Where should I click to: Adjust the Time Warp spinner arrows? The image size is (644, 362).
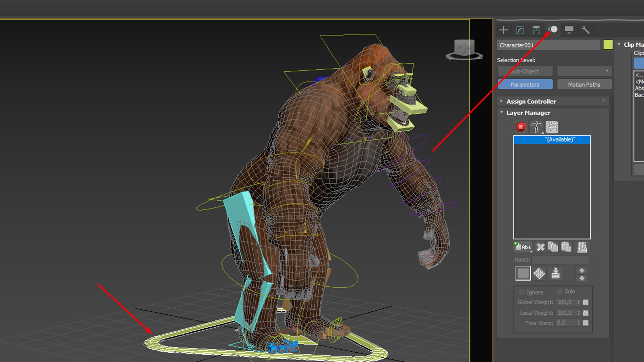[579, 323]
